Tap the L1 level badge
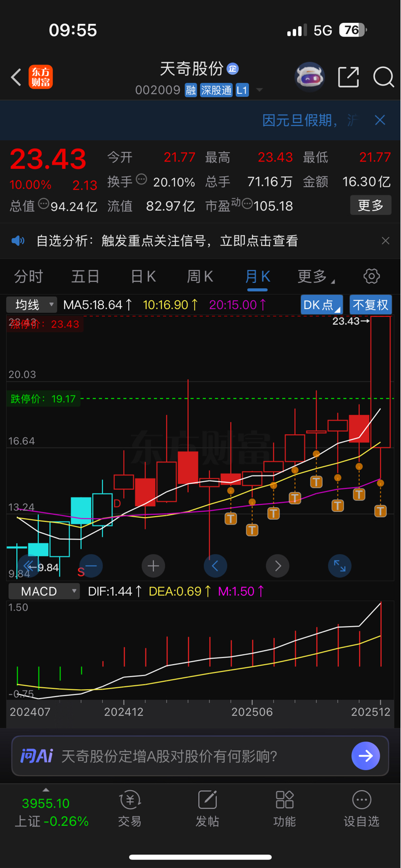 click(242, 90)
